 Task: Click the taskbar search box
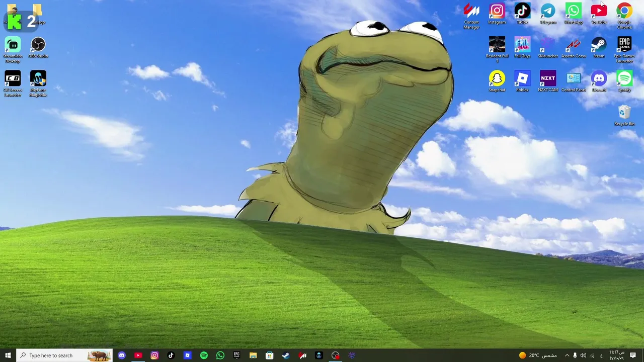pyautogui.click(x=64, y=355)
